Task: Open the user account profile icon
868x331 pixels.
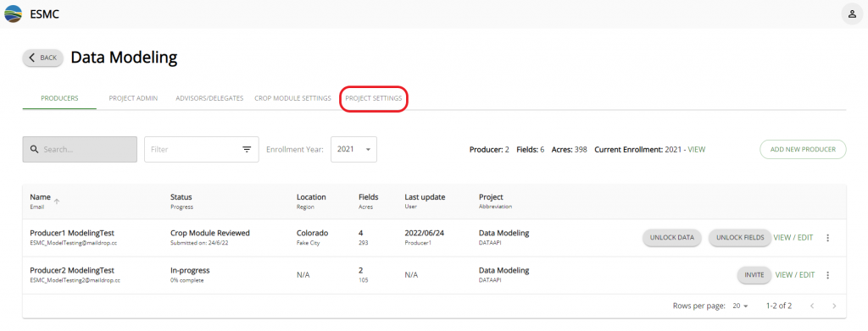Action: tap(852, 14)
